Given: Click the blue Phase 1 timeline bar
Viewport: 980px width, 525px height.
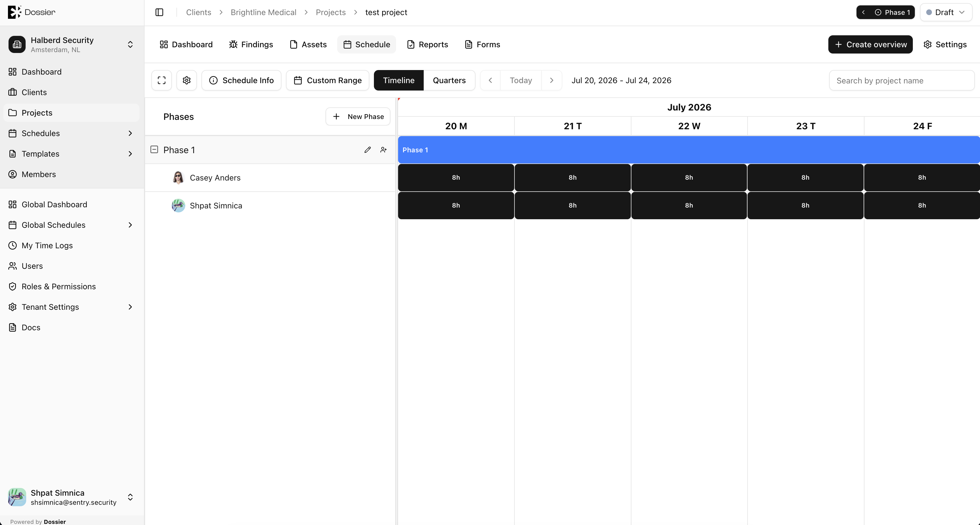Looking at the screenshot, I should click(689, 150).
